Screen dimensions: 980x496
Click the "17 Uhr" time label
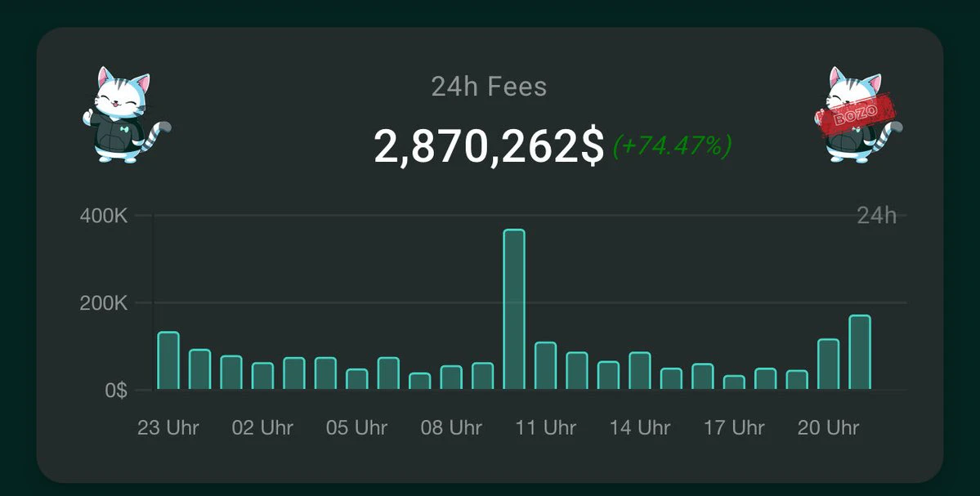[x=734, y=428]
